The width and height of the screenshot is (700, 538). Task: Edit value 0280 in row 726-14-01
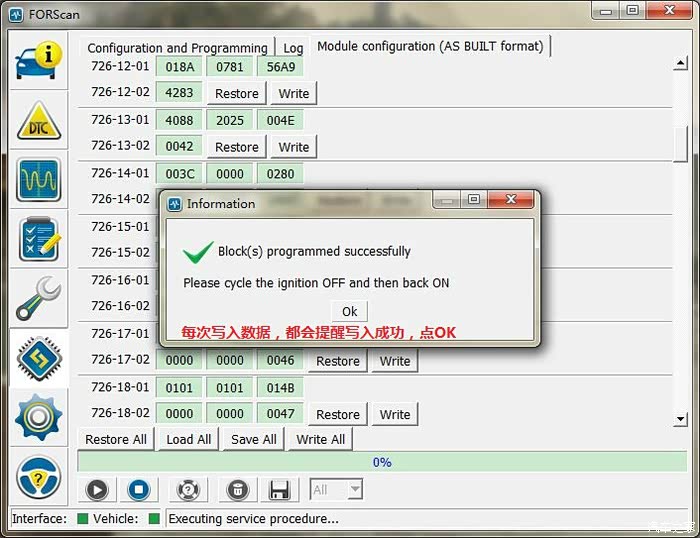(x=280, y=174)
